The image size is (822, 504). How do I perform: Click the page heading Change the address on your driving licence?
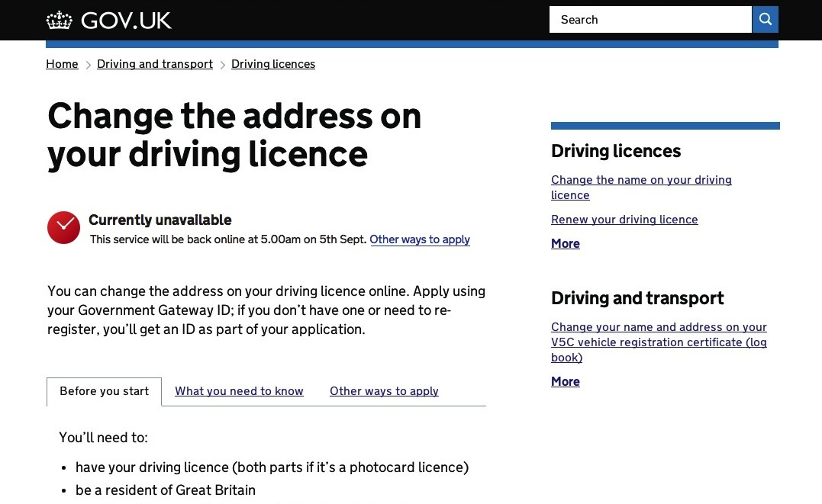234,135
